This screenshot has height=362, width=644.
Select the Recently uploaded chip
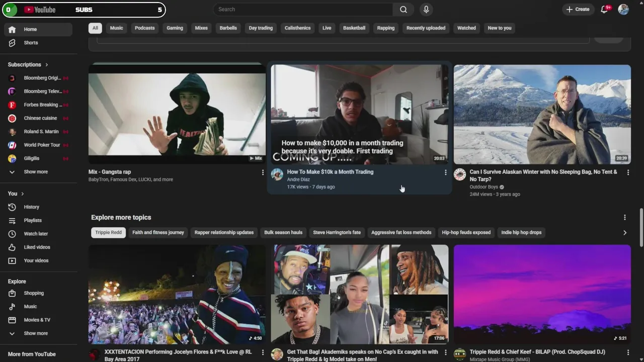[426, 28]
